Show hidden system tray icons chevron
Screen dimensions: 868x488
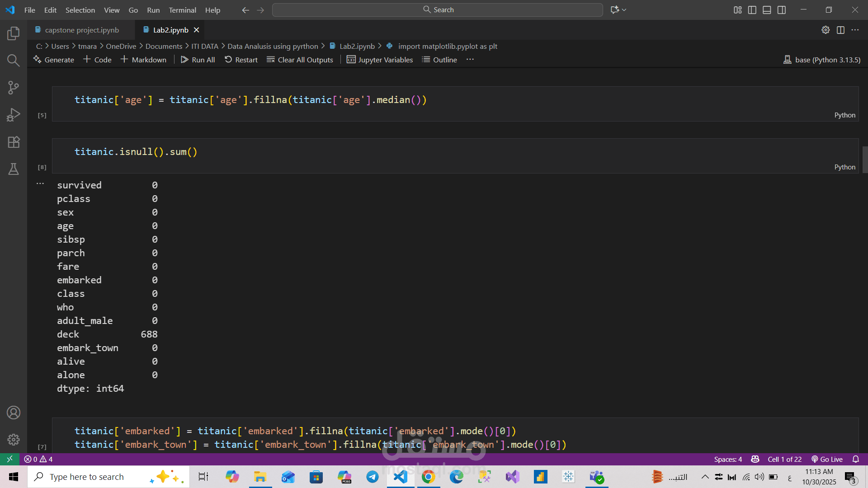705,477
